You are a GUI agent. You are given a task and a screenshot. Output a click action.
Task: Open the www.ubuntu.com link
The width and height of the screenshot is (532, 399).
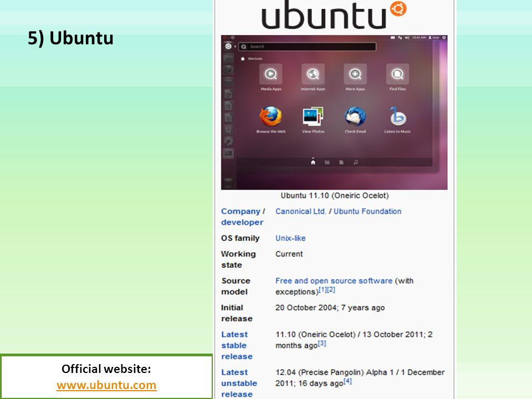point(106,385)
